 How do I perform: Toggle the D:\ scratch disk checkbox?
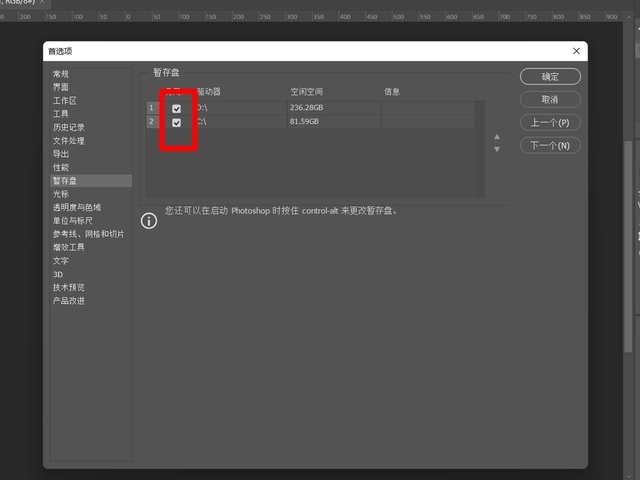point(177,108)
